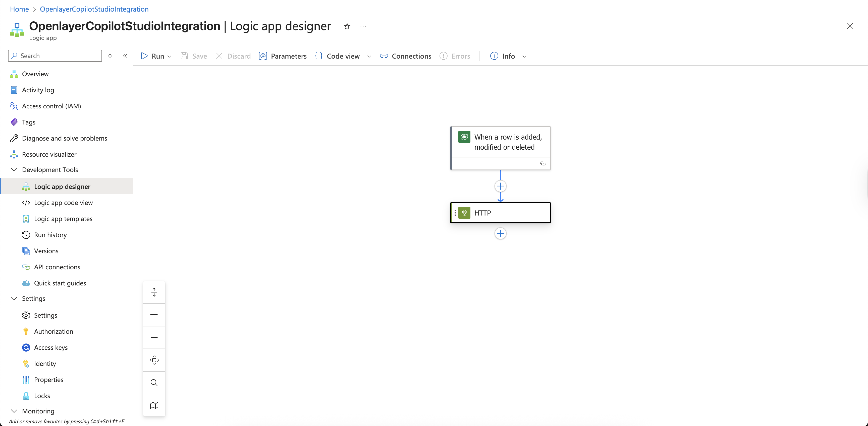The height and width of the screenshot is (426, 868).
Task: Collapse the Development Tools section
Action: 14,170
